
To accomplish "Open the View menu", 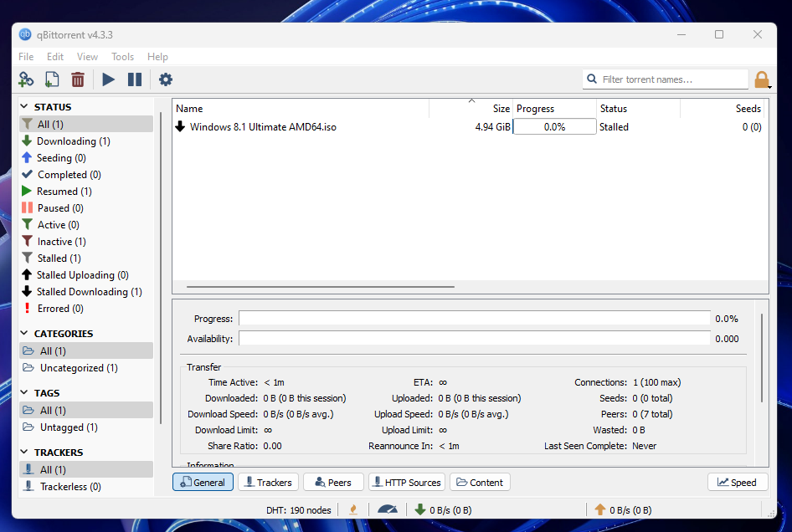I will click(87, 57).
